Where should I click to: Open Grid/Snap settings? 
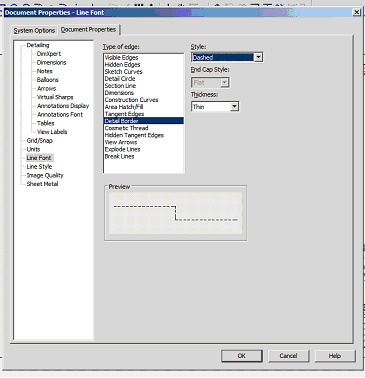pyautogui.click(x=40, y=140)
